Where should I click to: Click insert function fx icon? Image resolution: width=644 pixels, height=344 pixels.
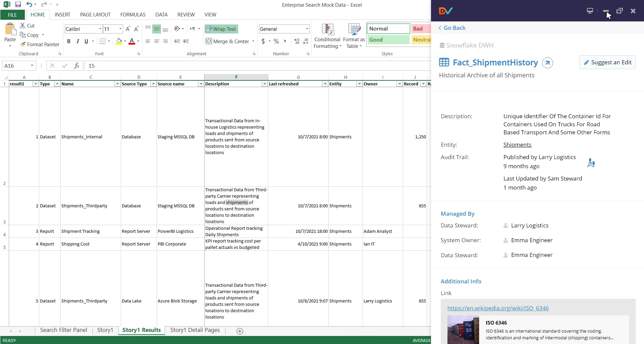click(77, 66)
